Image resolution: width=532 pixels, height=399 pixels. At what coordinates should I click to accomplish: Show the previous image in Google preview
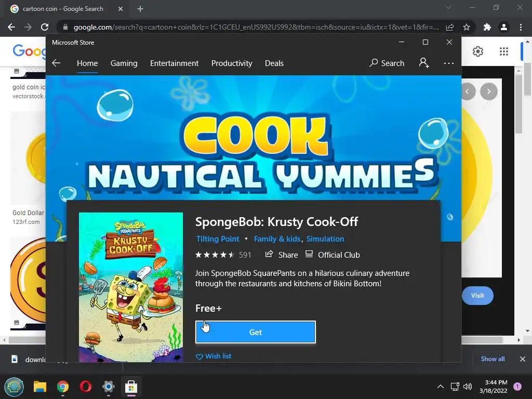[x=468, y=91]
